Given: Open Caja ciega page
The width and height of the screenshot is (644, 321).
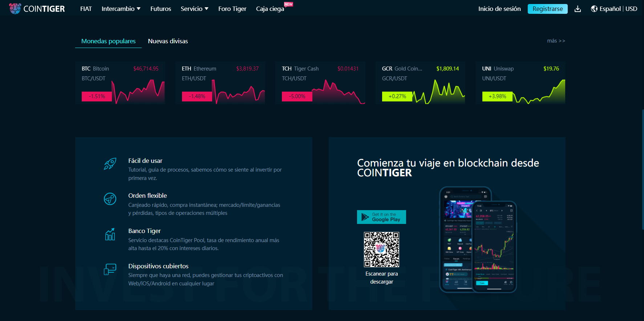Looking at the screenshot, I should 270,9.
